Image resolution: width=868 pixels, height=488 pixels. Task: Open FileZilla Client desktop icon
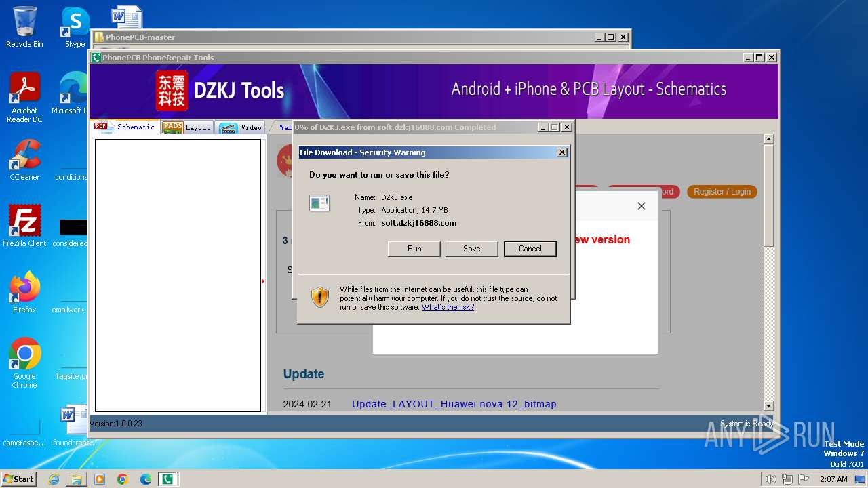(24, 226)
